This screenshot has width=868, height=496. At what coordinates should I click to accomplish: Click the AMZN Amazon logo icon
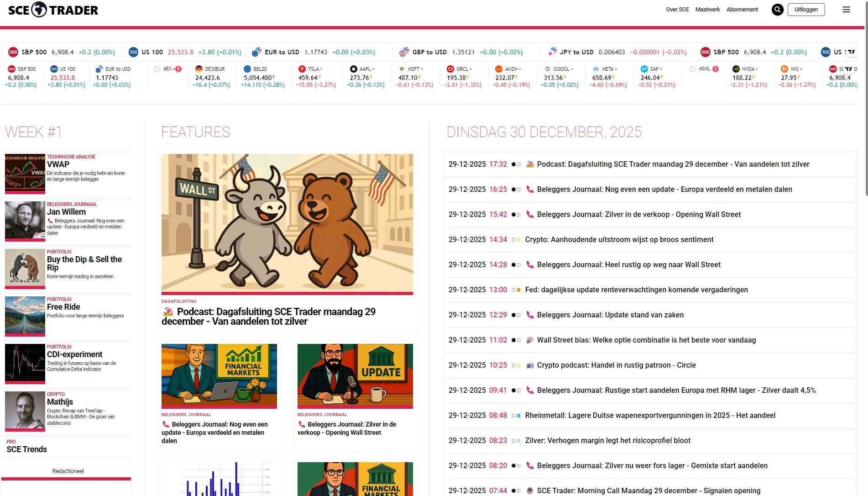pos(499,69)
